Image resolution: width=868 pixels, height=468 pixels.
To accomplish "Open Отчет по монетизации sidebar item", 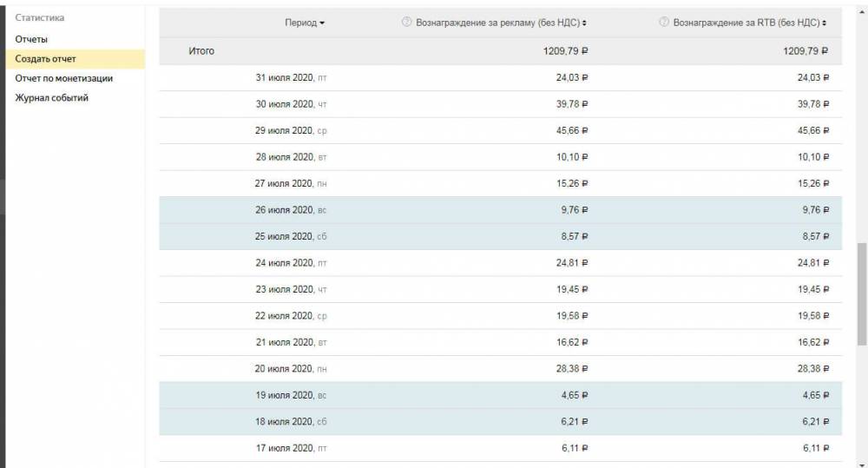I will 63,78.
